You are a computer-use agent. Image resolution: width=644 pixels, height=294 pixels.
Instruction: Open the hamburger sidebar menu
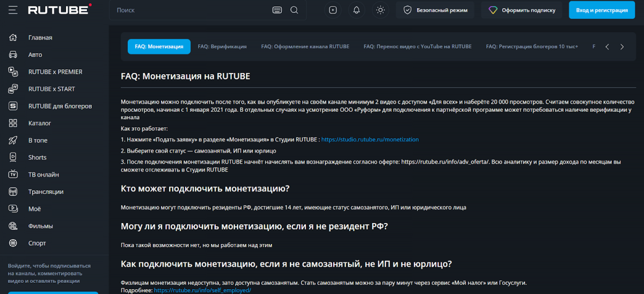(x=13, y=10)
